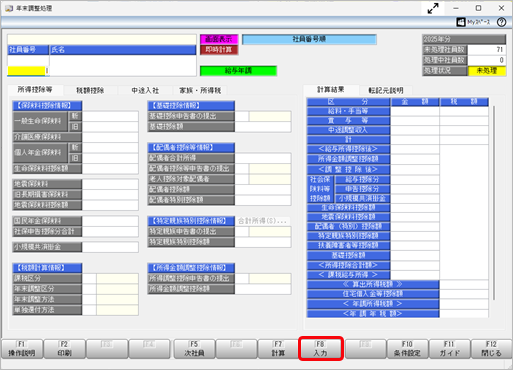This screenshot has width=513, height=370.
Task: Click the 住宅借入金等控除額 row label
Action: pos(373,294)
